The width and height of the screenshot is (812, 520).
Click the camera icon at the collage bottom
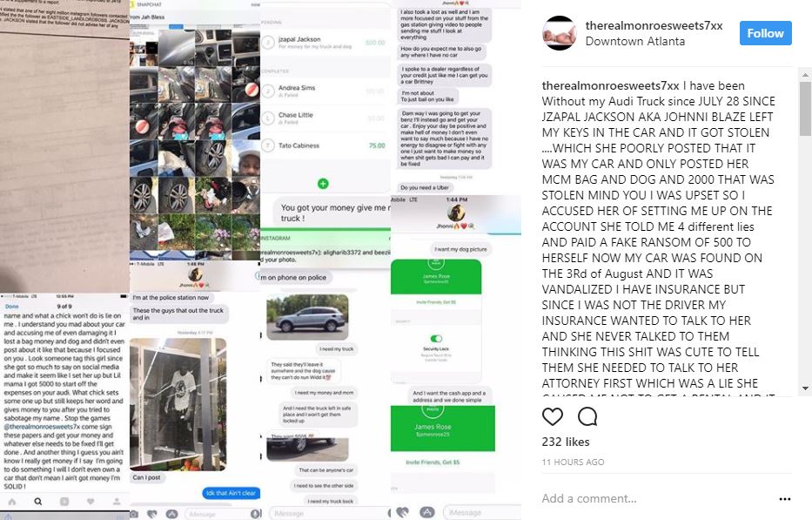[x=134, y=514]
